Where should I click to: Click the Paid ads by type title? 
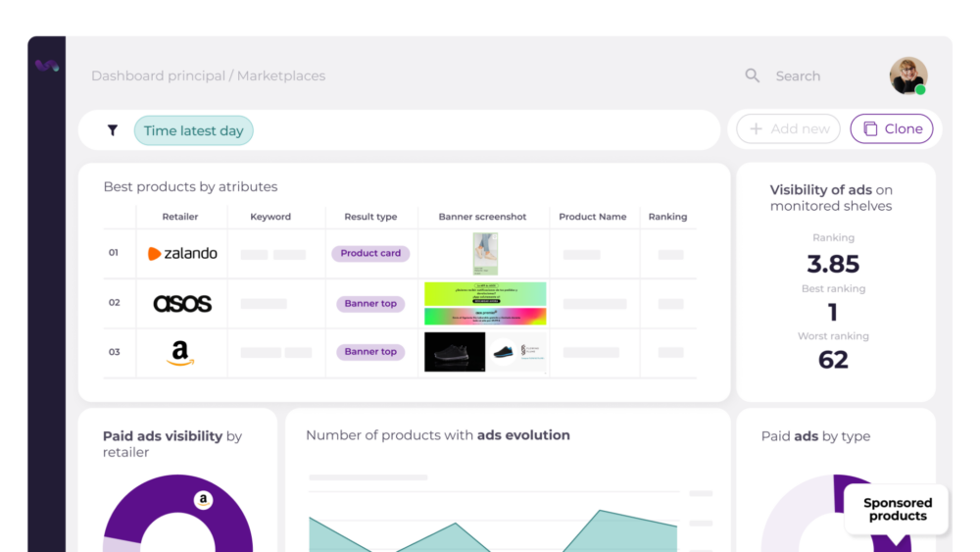tap(815, 436)
